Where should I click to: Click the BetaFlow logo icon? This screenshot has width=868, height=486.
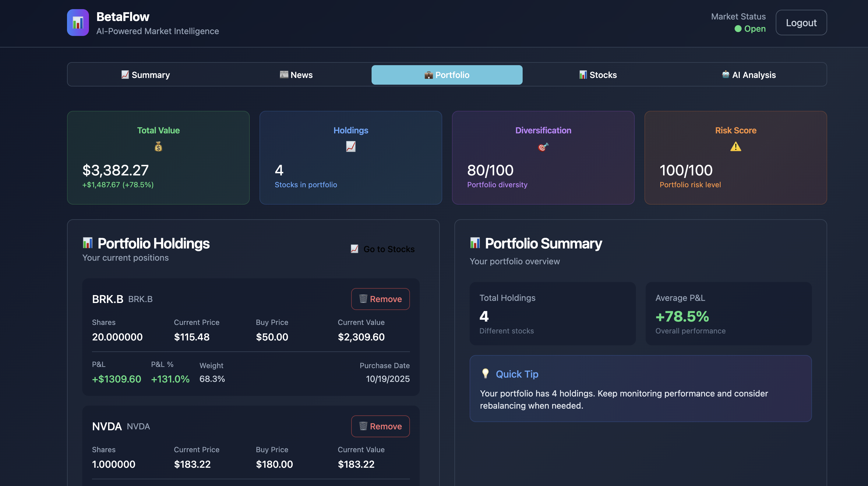(78, 23)
